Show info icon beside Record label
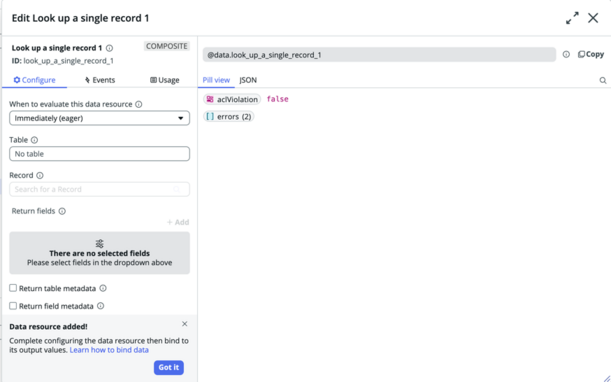The width and height of the screenshot is (611, 382). (40, 175)
